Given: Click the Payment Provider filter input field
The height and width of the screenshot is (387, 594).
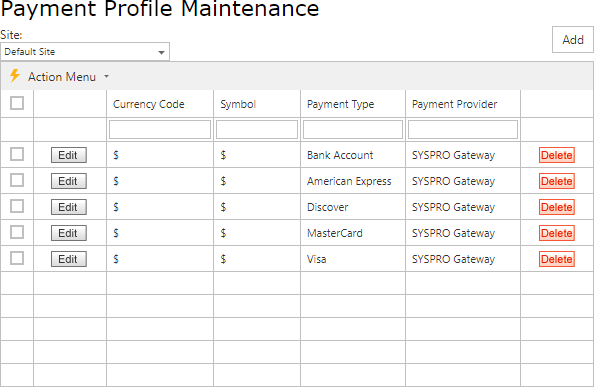Looking at the screenshot, I should pos(463,130).
